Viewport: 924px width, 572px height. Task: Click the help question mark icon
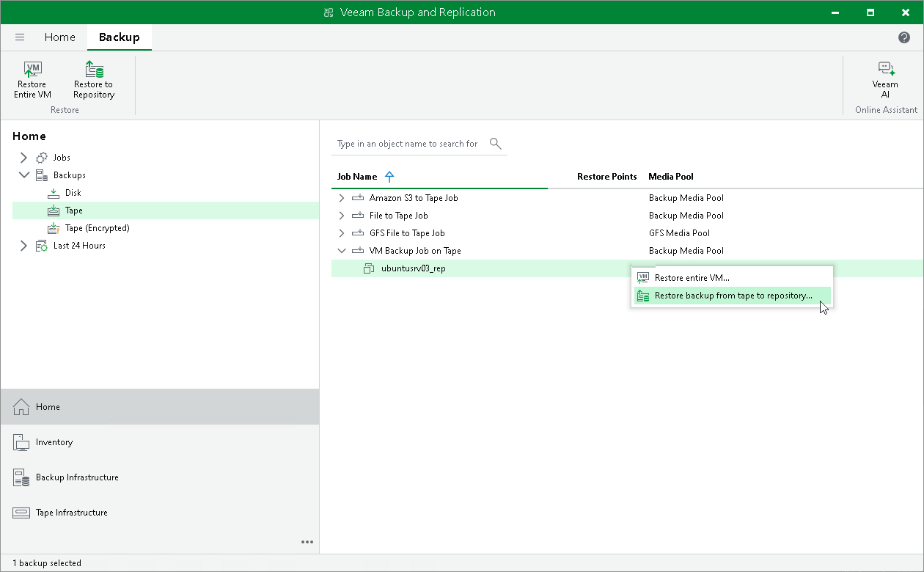(x=904, y=37)
